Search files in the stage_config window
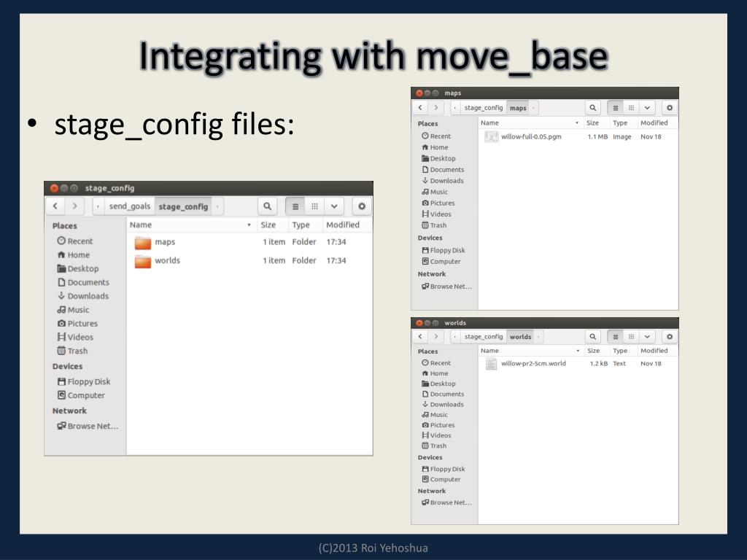The width and height of the screenshot is (747, 560). click(267, 206)
